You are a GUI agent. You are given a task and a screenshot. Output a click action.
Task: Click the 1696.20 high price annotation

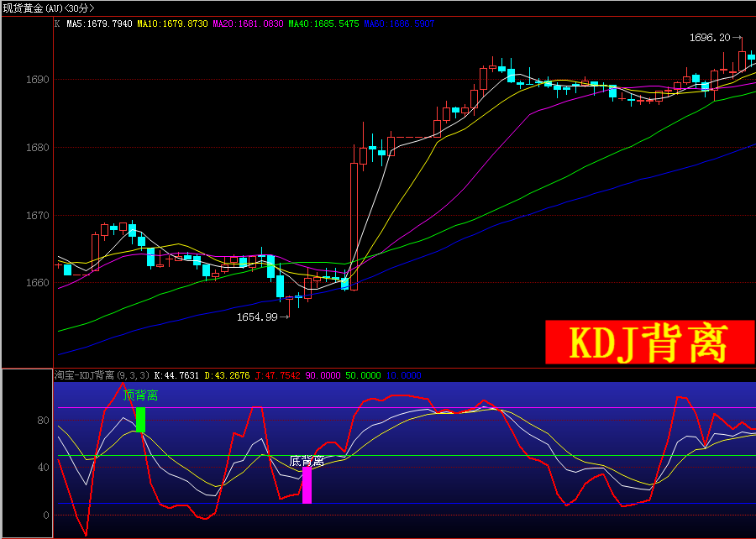click(x=710, y=38)
